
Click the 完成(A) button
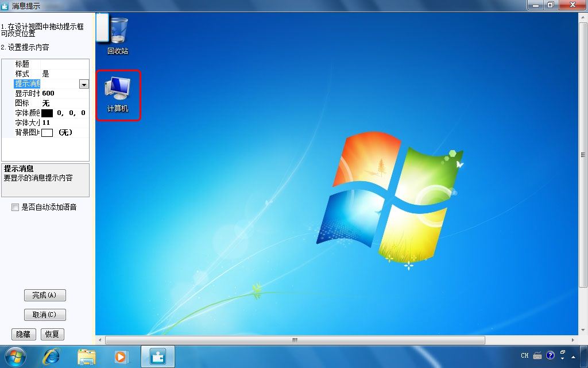(45, 295)
